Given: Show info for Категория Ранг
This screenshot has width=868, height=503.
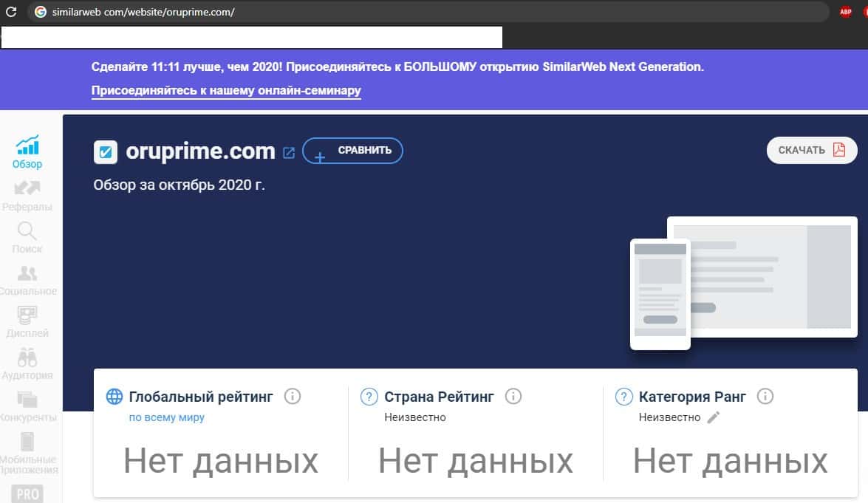Looking at the screenshot, I should pos(765,396).
